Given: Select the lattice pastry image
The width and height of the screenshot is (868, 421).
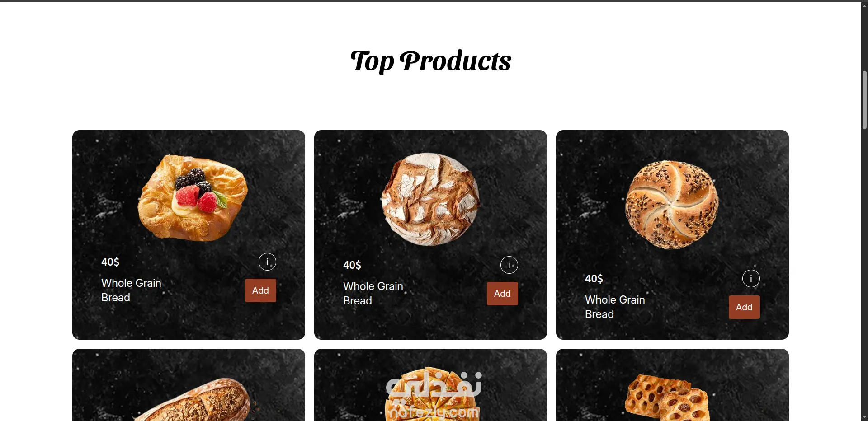Looking at the screenshot, I should coord(668,398).
